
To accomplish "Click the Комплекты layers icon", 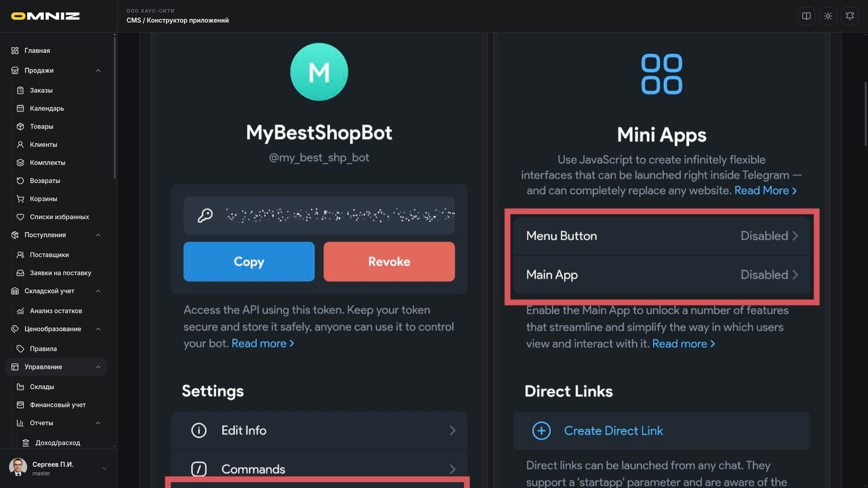I will point(20,163).
